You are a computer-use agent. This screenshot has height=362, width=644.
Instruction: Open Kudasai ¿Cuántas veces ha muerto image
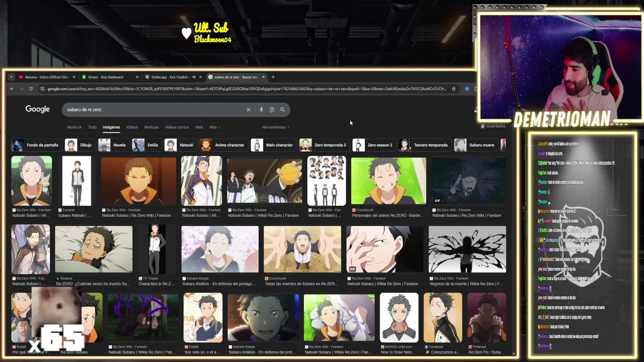pyautogui.click(x=94, y=249)
